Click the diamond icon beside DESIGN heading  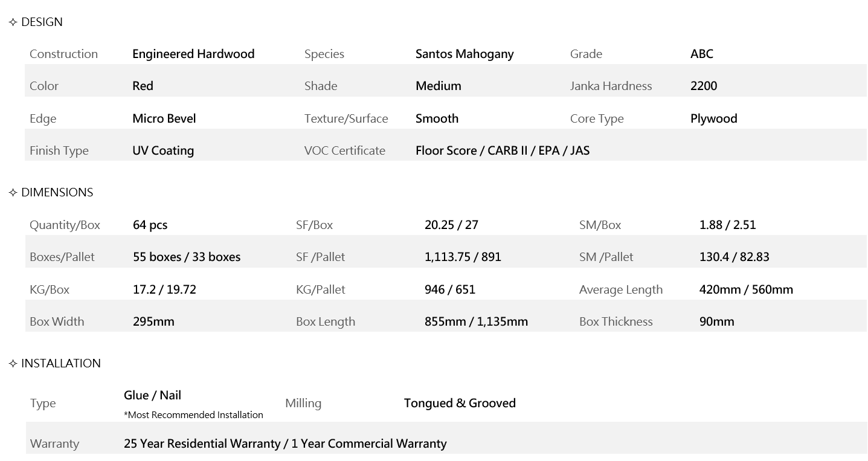coord(13,22)
